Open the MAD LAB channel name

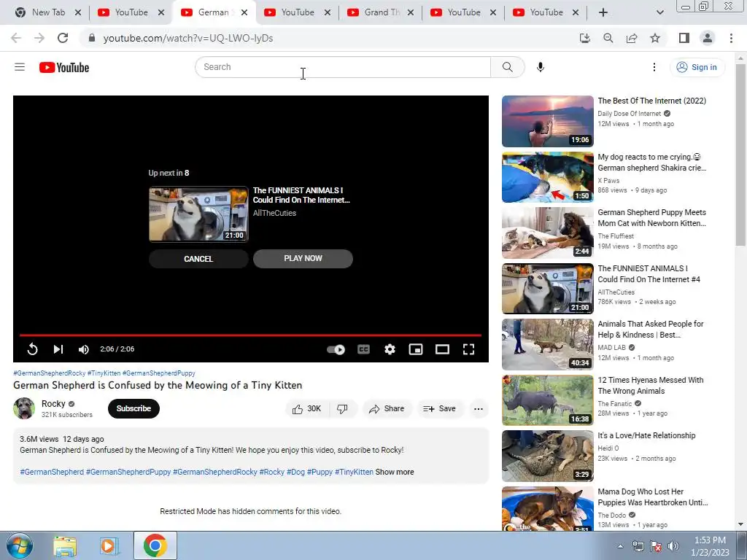(x=612, y=348)
